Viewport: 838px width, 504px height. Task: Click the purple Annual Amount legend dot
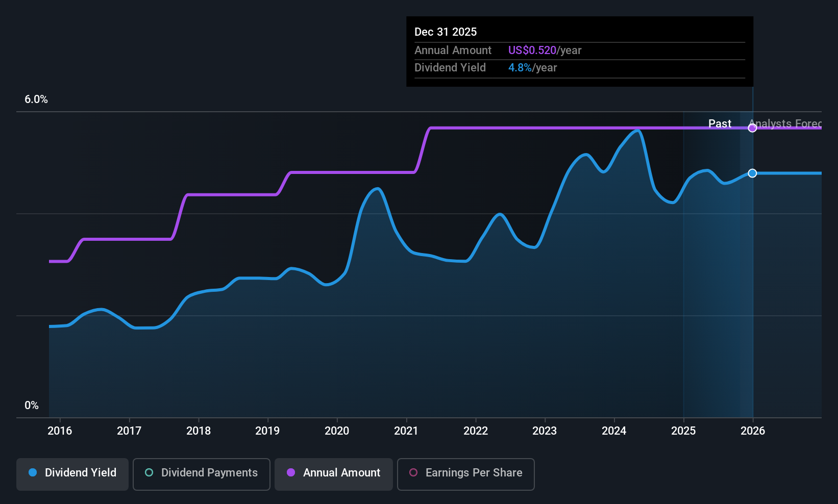tap(291, 473)
